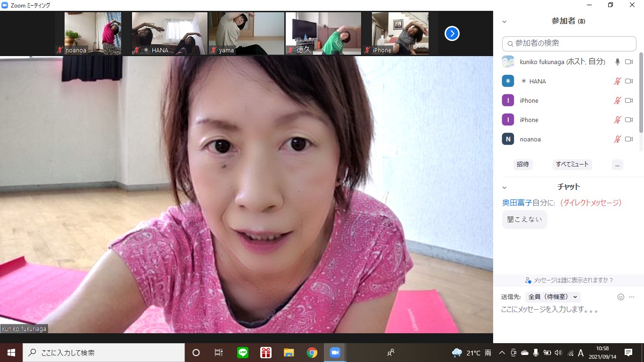Open 送信先 recipient dropdown
The height and width of the screenshot is (362, 644).
pyautogui.click(x=553, y=297)
